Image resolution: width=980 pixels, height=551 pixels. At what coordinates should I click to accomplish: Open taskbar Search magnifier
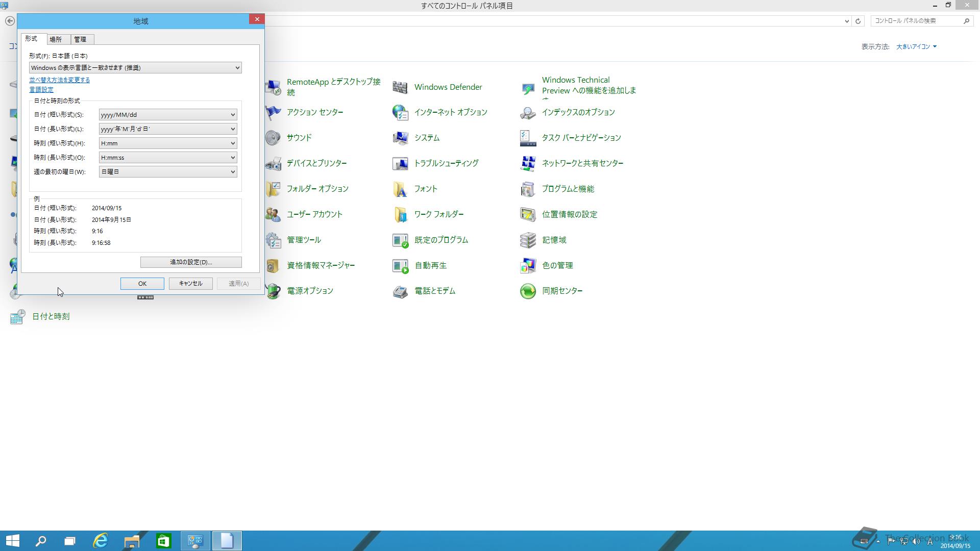[x=41, y=541]
